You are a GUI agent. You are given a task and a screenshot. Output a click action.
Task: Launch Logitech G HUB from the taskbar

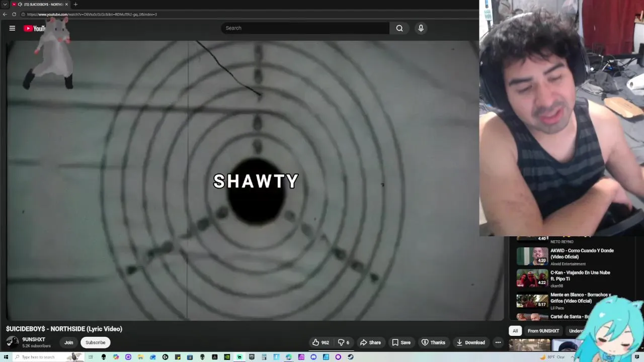pos(165,357)
